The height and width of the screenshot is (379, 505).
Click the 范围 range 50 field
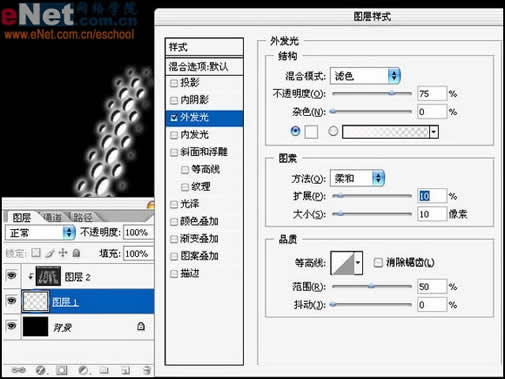[x=432, y=286]
